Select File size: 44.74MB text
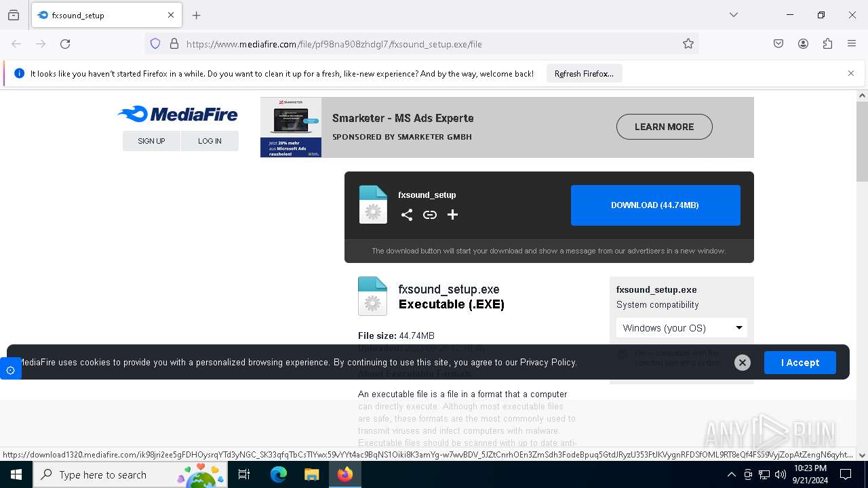This screenshot has width=868, height=488. (396, 335)
